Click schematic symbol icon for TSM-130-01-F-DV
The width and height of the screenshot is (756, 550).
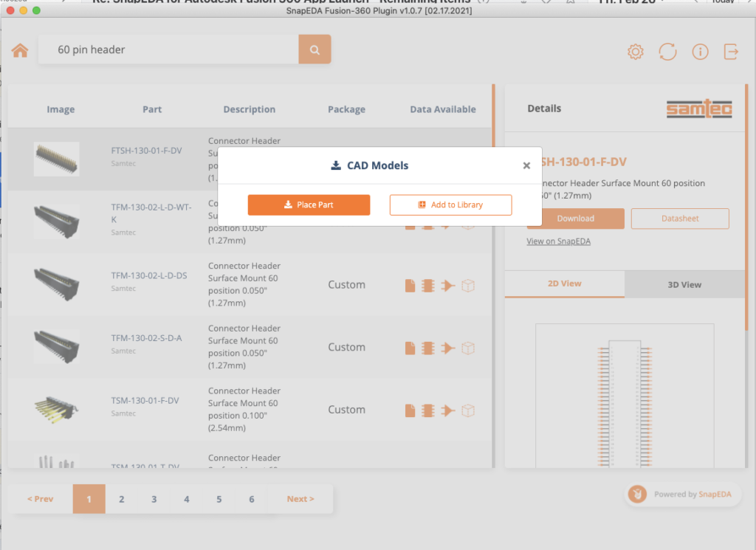coord(447,410)
